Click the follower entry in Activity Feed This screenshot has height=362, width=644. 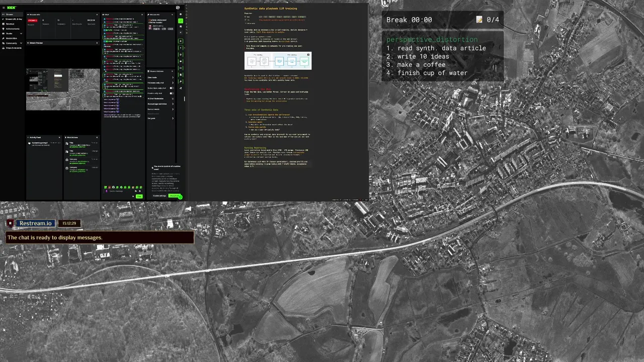pos(44,144)
